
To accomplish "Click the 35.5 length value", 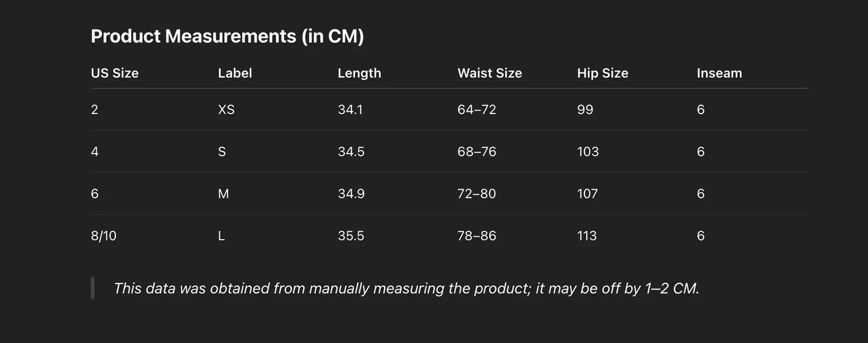I will coord(351,235).
